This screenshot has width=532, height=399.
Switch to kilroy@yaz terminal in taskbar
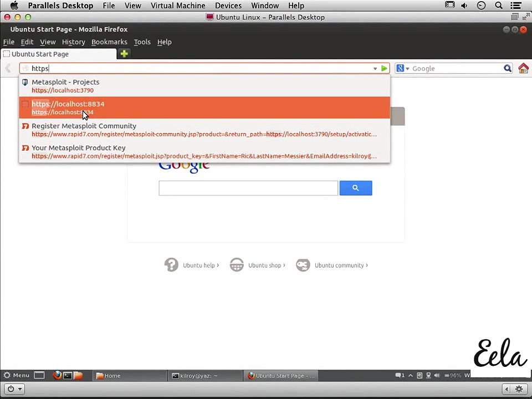tap(205, 376)
